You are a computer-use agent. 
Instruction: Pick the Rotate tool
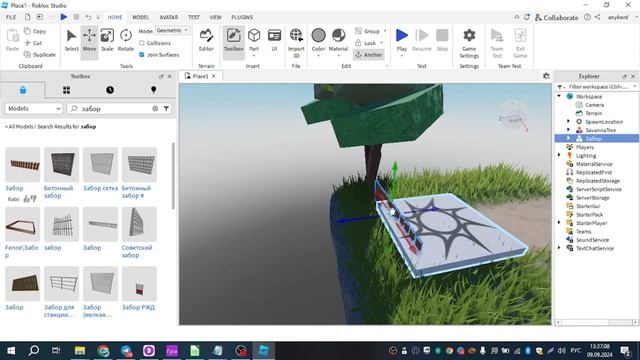pos(126,40)
